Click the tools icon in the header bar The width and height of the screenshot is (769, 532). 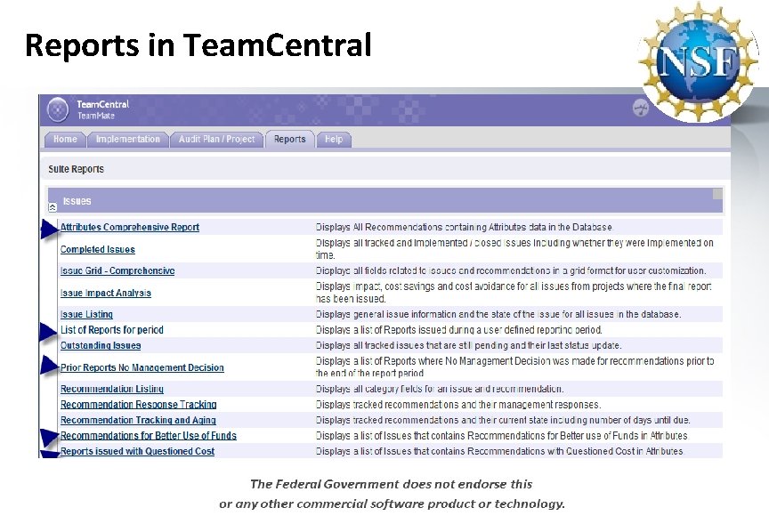coord(640,108)
